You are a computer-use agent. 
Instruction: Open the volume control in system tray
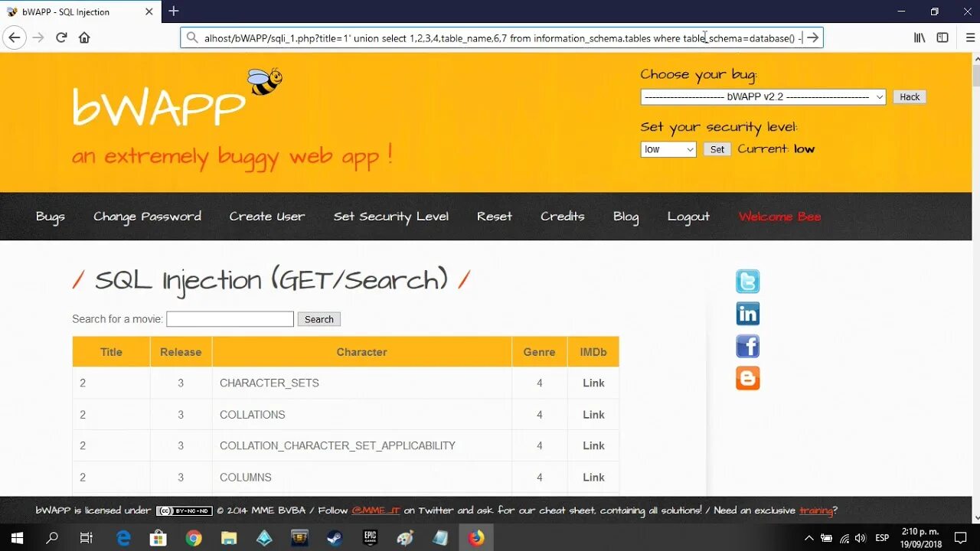(x=860, y=538)
